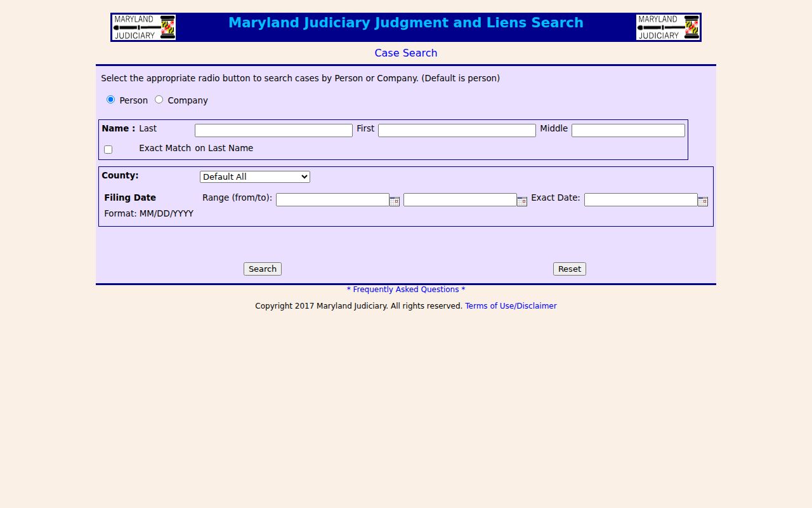The width and height of the screenshot is (812, 508).
Task: Click the Company label text
Action: point(188,100)
